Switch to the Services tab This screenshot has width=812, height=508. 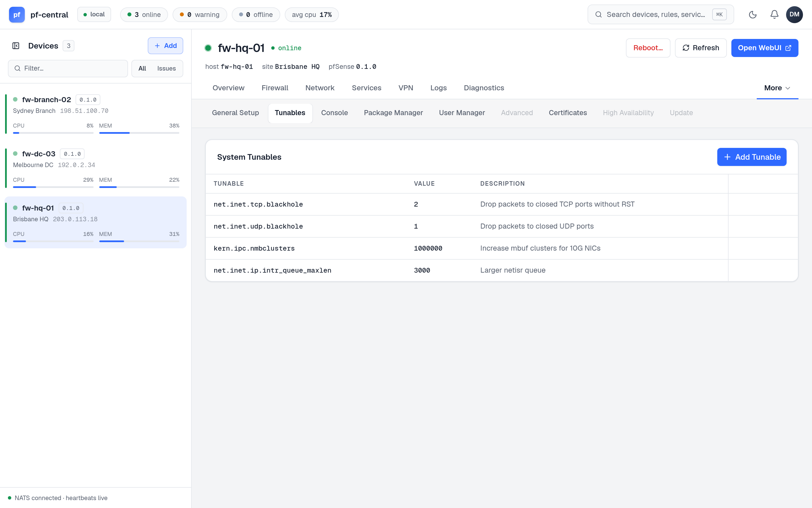(x=367, y=88)
